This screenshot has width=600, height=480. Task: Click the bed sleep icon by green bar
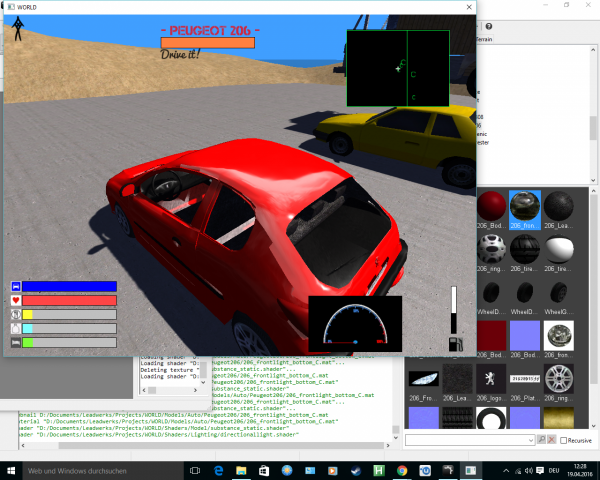pyautogui.click(x=16, y=342)
